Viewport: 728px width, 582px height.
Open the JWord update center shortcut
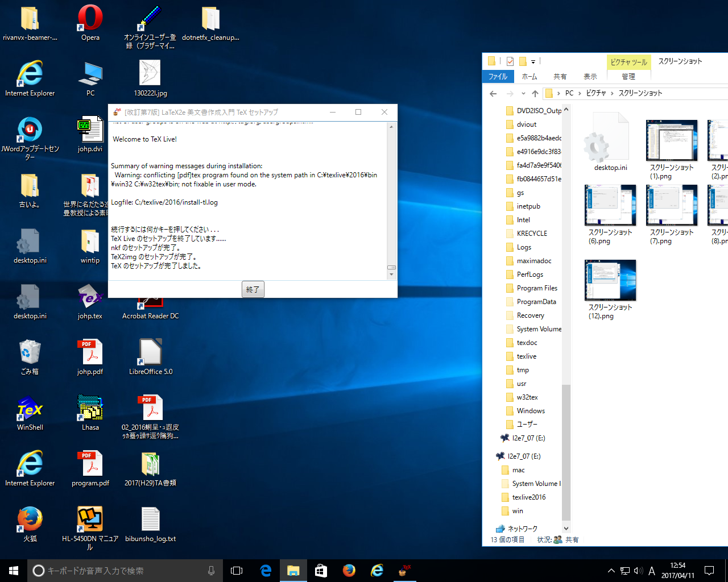30,139
